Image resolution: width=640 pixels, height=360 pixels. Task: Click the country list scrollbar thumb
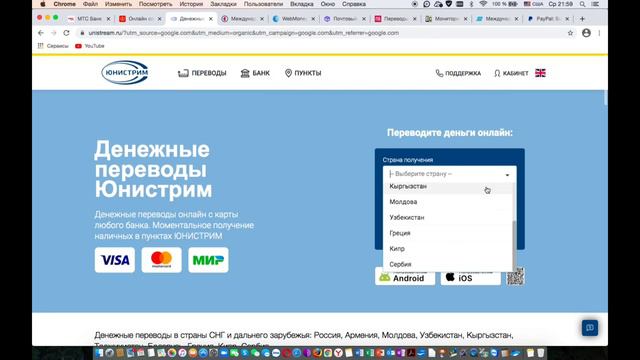(x=514, y=245)
